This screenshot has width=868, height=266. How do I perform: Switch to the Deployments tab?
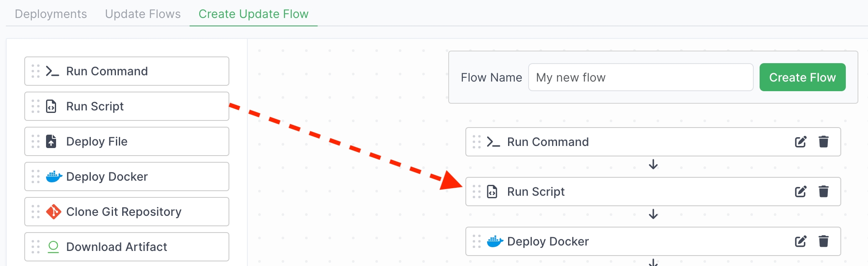click(51, 14)
